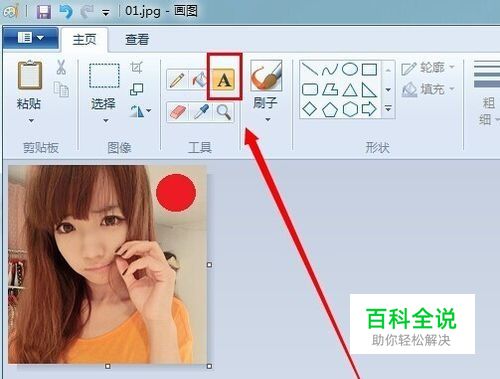This screenshot has width=500, height=379.
Task: Click the Resize icon in image group
Action: click(x=136, y=89)
